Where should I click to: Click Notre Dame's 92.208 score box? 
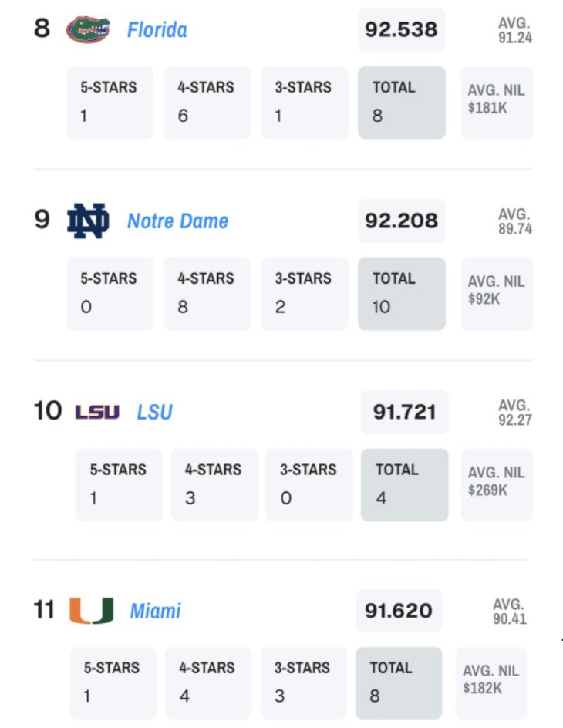click(401, 221)
